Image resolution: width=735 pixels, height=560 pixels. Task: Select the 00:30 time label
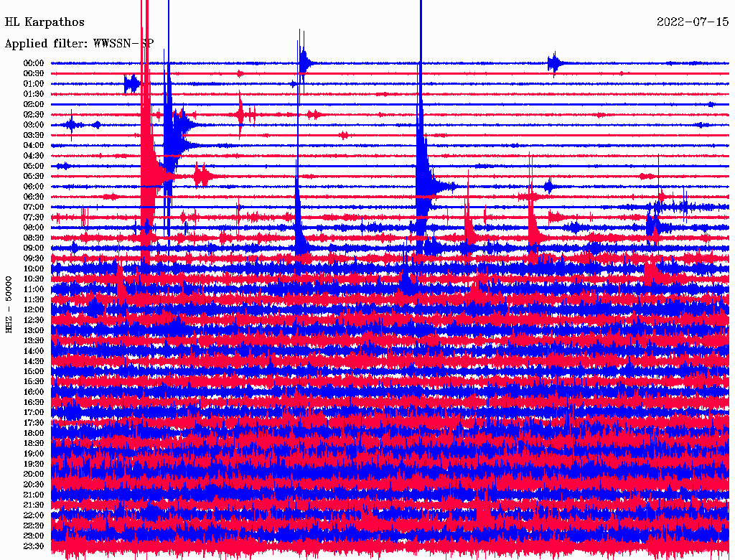point(34,73)
